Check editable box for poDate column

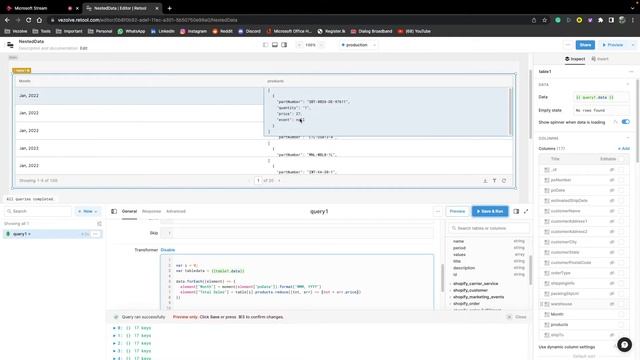point(621,190)
